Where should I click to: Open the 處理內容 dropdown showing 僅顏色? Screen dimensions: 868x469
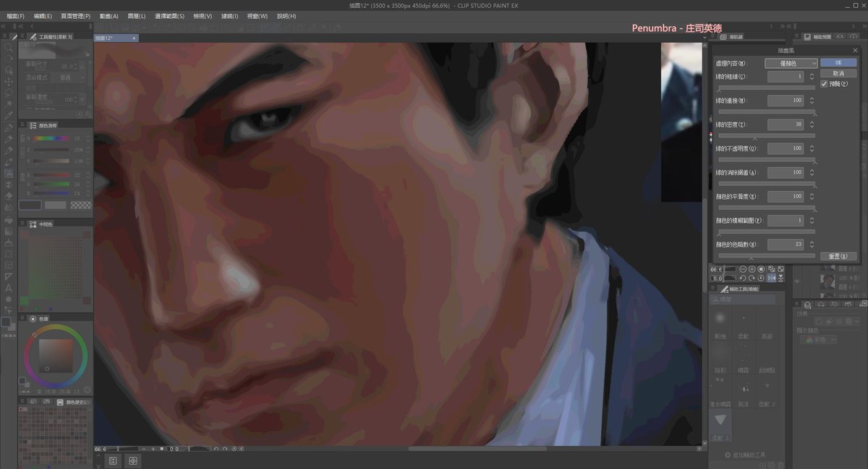point(791,64)
